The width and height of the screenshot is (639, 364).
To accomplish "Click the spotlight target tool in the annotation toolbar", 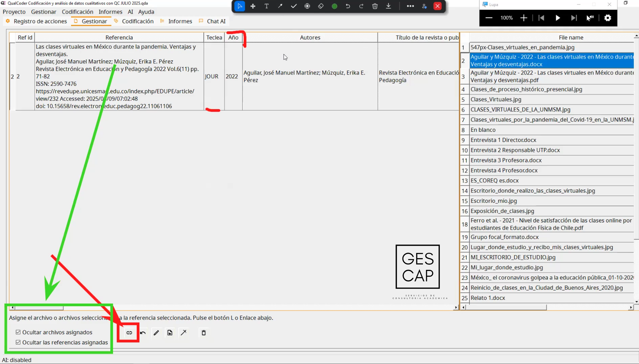I will [x=307, y=6].
